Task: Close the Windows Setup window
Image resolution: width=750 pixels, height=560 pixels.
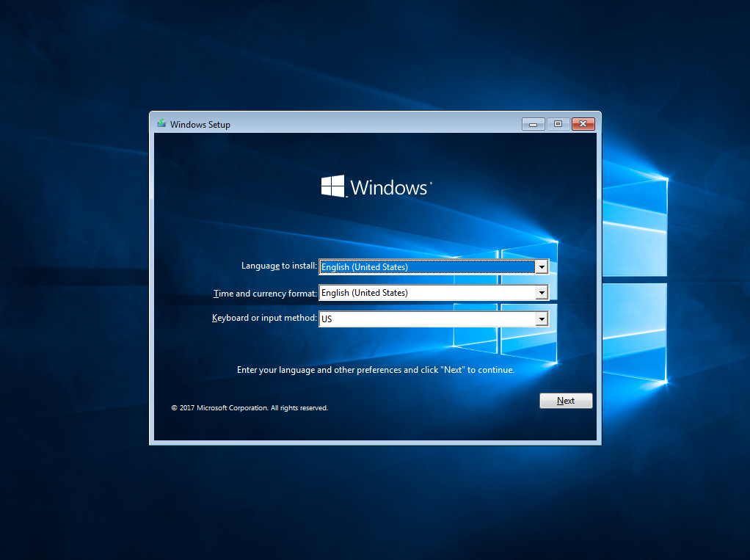Action: (x=583, y=124)
